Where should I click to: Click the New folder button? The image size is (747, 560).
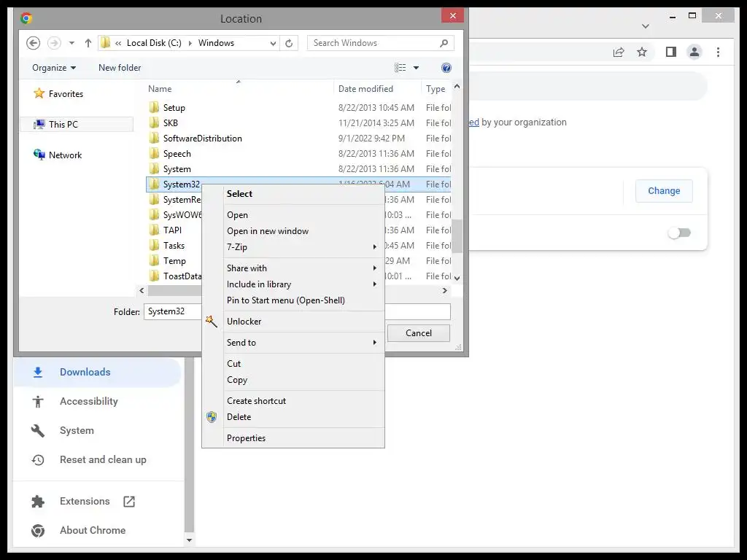point(120,68)
